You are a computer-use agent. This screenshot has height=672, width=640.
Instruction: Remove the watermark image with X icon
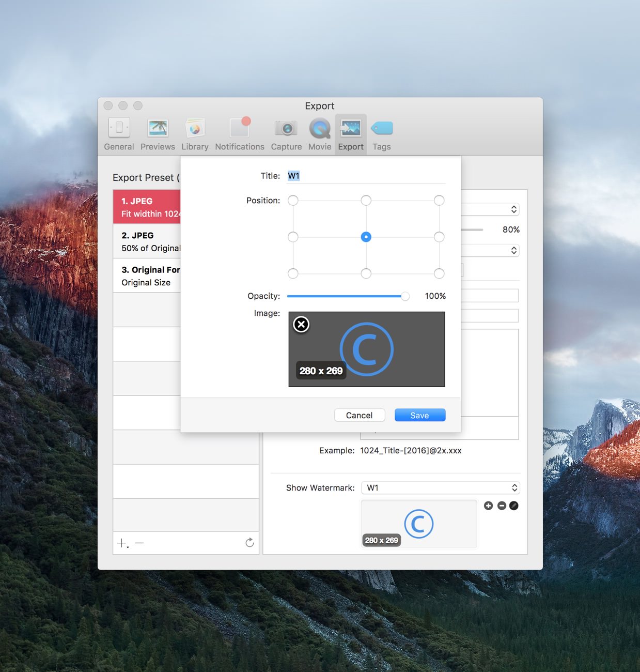point(301,324)
